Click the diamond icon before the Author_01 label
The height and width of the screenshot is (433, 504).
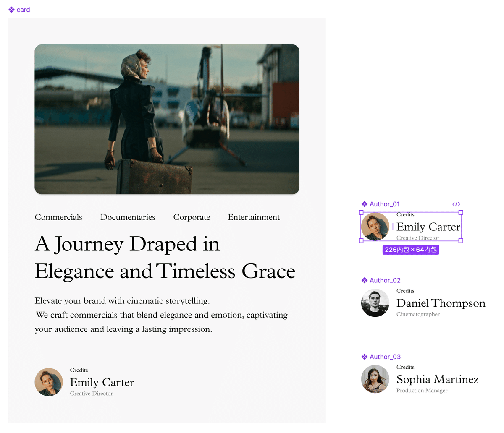click(x=365, y=204)
